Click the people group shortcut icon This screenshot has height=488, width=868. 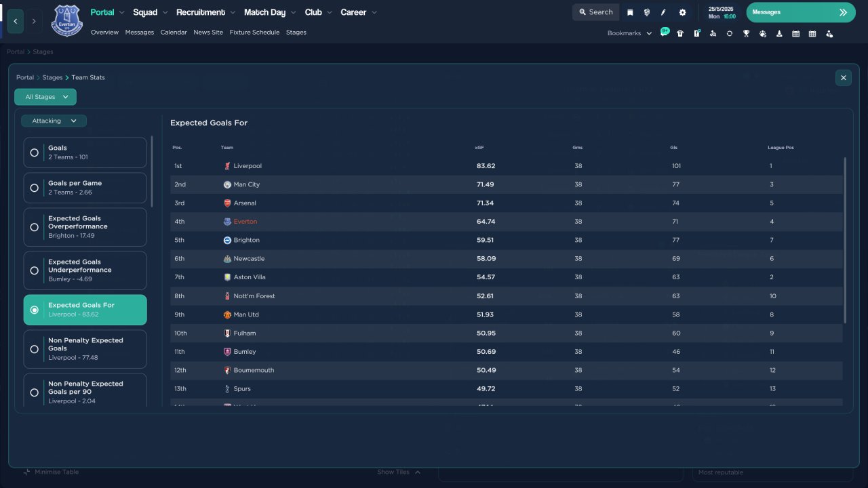763,33
